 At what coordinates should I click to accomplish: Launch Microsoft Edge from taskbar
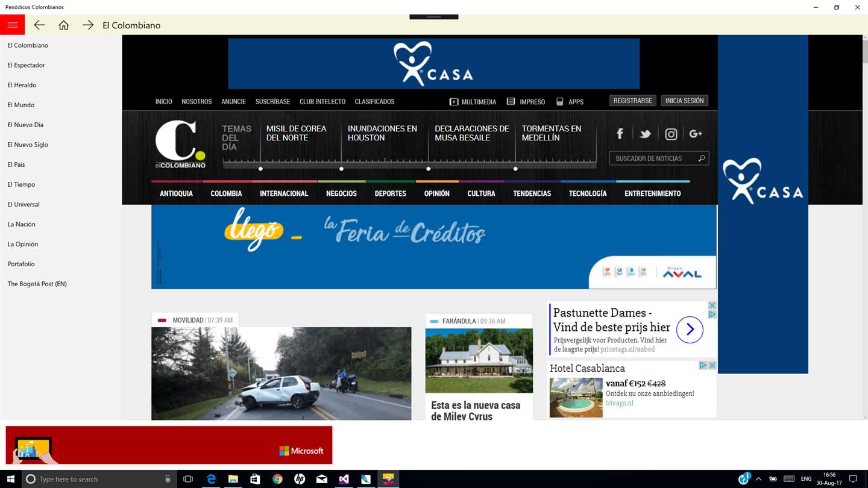(211, 479)
